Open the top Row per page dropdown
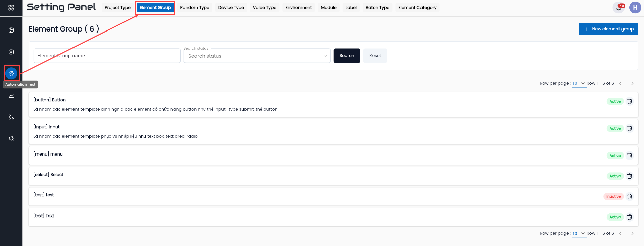The width and height of the screenshot is (644, 246). [579, 83]
